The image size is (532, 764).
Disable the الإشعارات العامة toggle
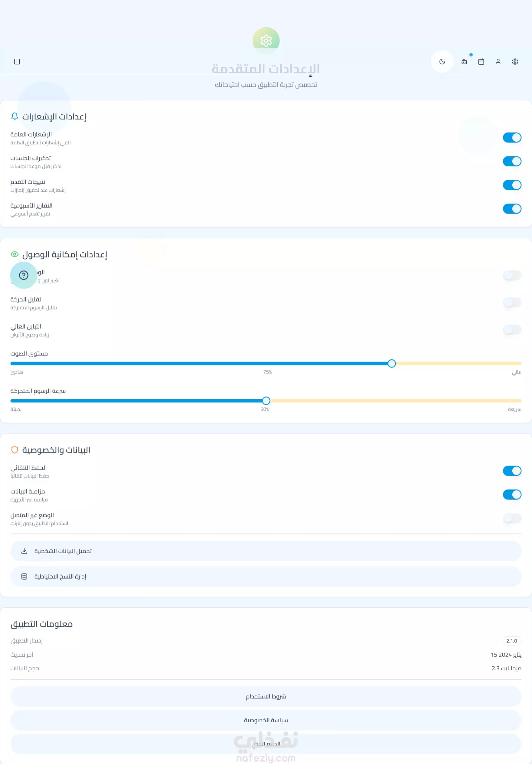[x=512, y=138]
